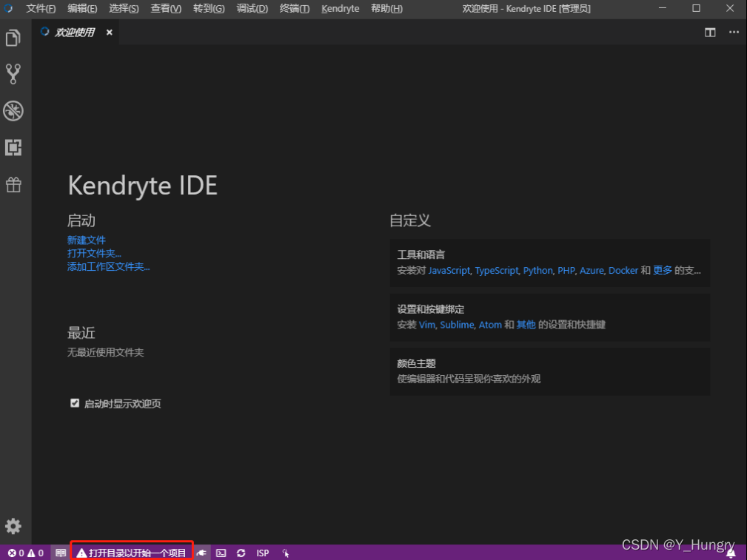This screenshot has height=560, width=747.
Task: Click the TypeScript link
Action: (497, 271)
